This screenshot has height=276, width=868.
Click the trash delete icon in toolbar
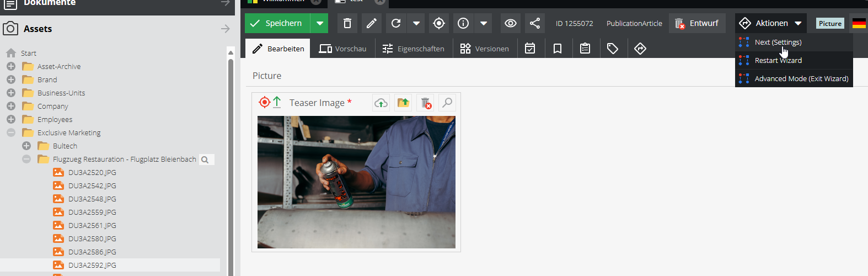[347, 23]
